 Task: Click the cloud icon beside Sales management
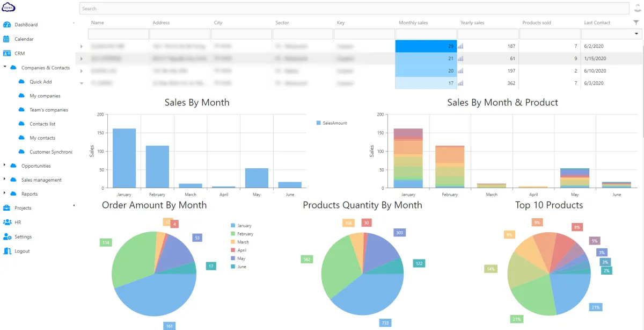pyautogui.click(x=13, y=180)
